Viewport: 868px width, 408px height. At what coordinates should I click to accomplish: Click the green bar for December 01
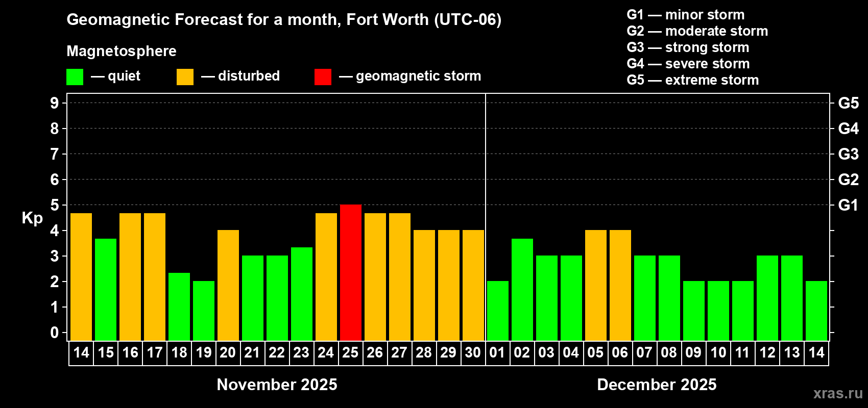(498, 311)
